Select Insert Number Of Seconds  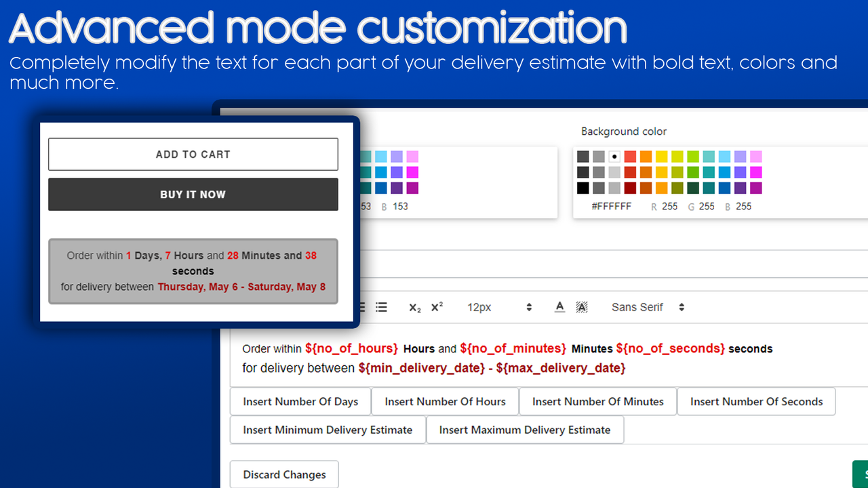756,401
